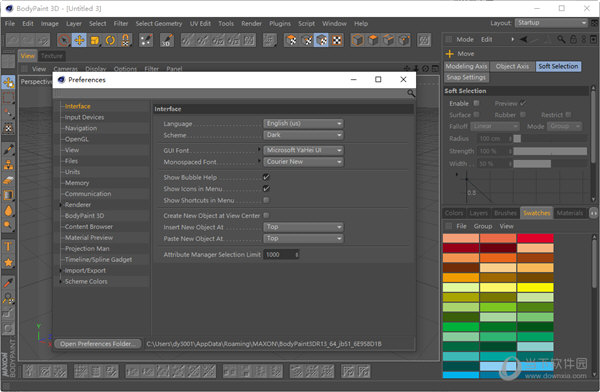The width and height of the screenshot is (600, 392).
Task: Open the Insert New Object At dropdown
Action: coord(303,227)
